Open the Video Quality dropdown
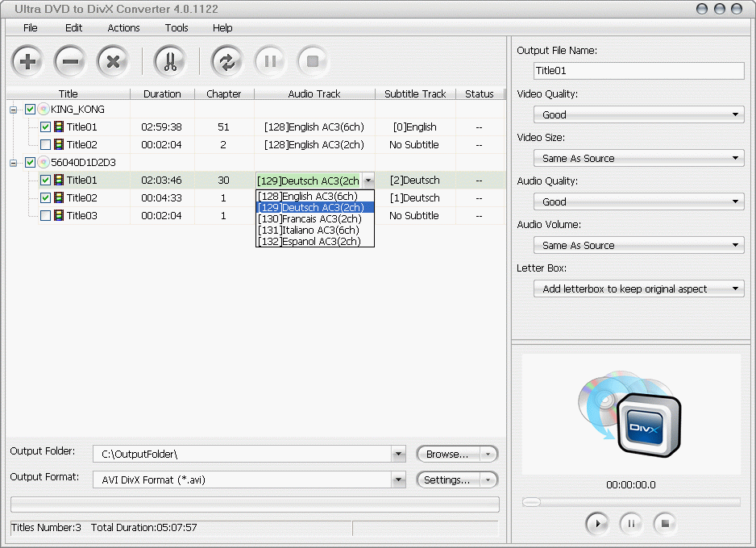This screenshot has height=548, width=756. pos(638,114)
